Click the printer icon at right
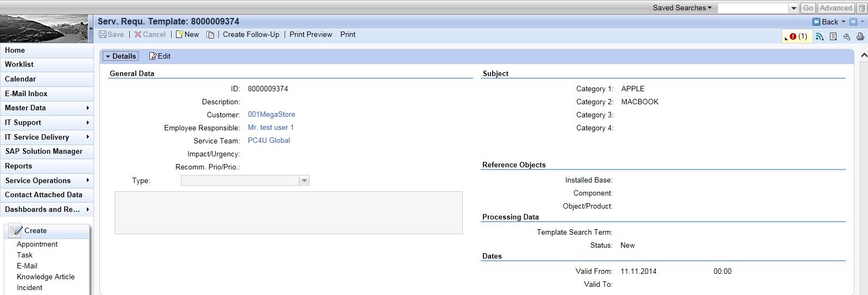Image resolution: width=868 pixels, height=295 pixels. [x=860, y=36]
